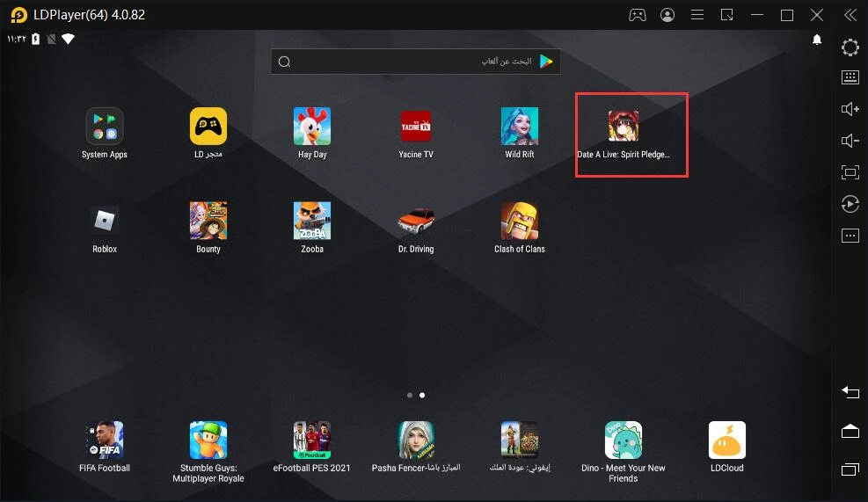Open keyboard mapping tool in sidebar
868x502 pixels.
850,77
